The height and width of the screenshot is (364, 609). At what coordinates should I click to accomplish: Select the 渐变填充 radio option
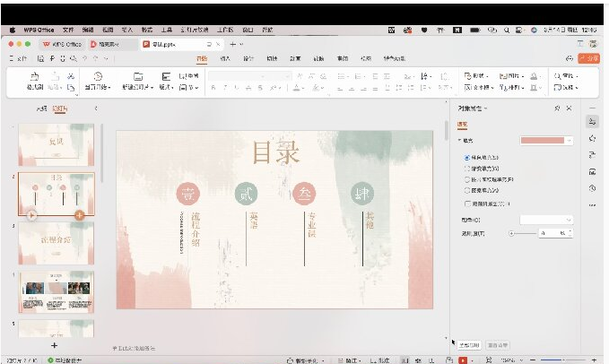click(x=466, y=169)
